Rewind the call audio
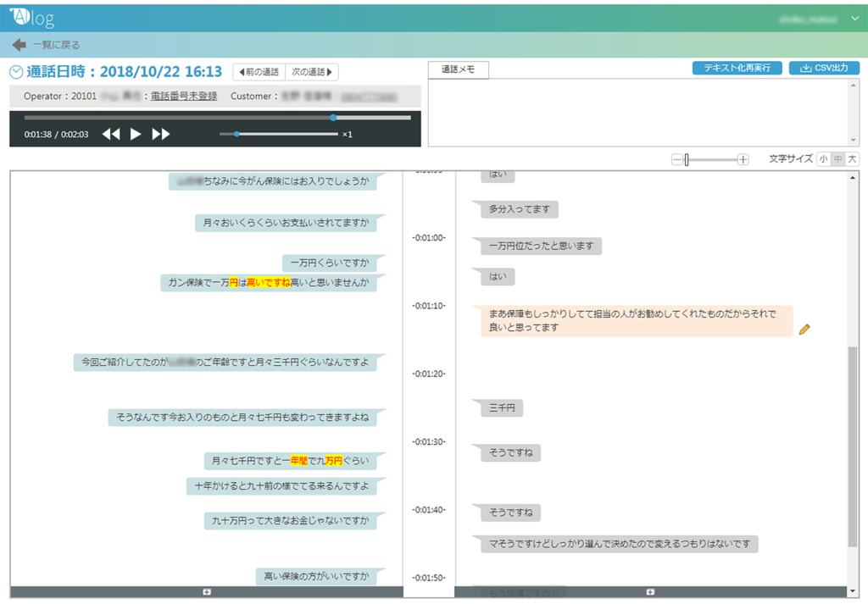868x604 pixels. coord(111,134)
